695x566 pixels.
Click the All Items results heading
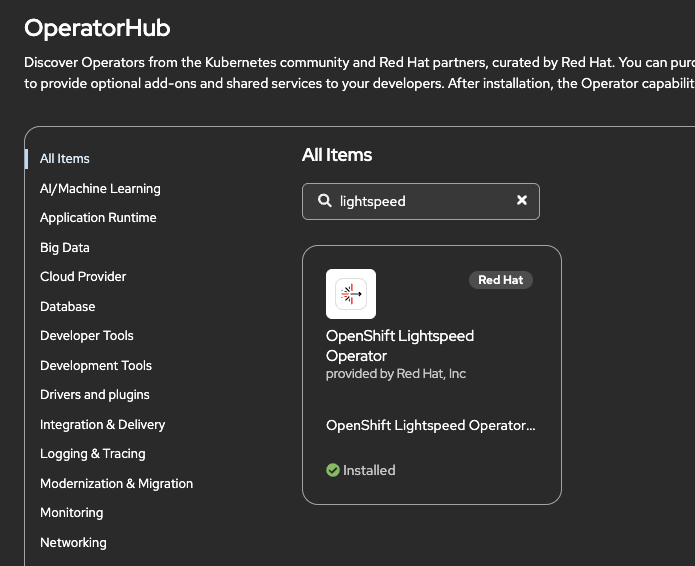(337, 155)
